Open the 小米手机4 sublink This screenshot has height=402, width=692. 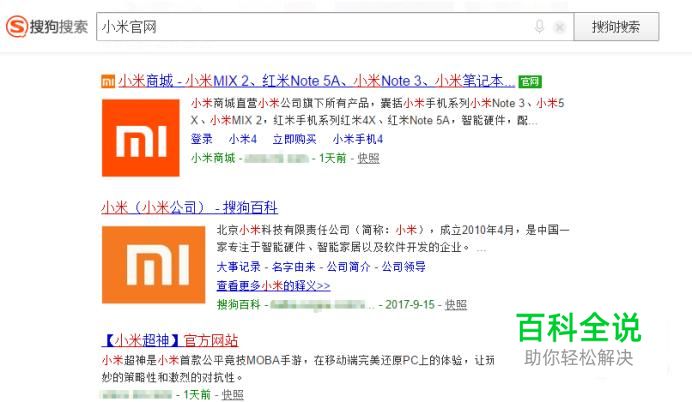(358, 139)
